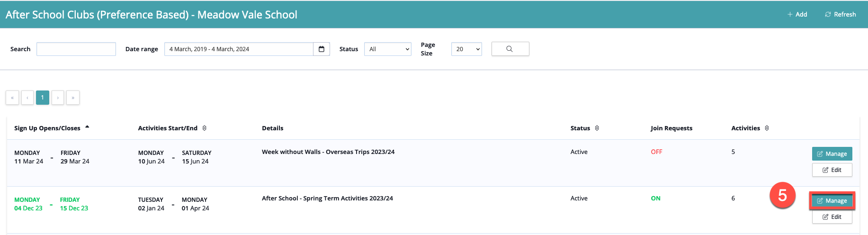Sort by Status column icon

coord(597,128)
